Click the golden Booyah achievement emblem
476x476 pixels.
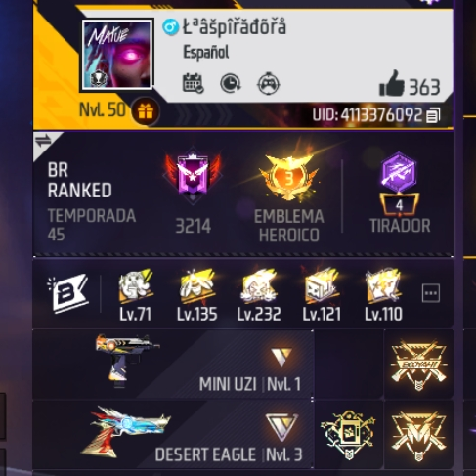pos(418,364)
